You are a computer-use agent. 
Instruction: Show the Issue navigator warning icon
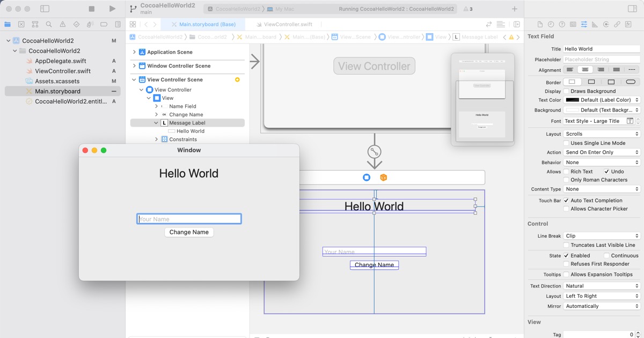click(x=63, y=24)
